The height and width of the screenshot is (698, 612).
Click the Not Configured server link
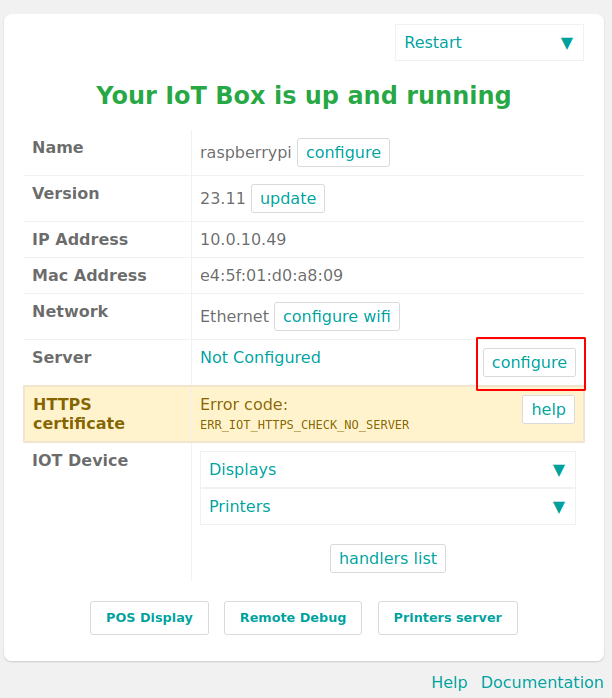pos(260,358)
